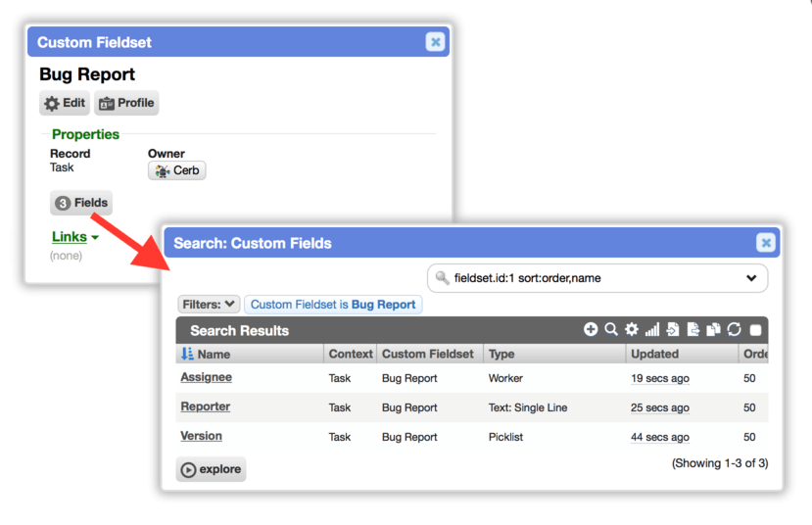Expand the Filters dropdown
This screenshot has height=525, width=812.
209,305
